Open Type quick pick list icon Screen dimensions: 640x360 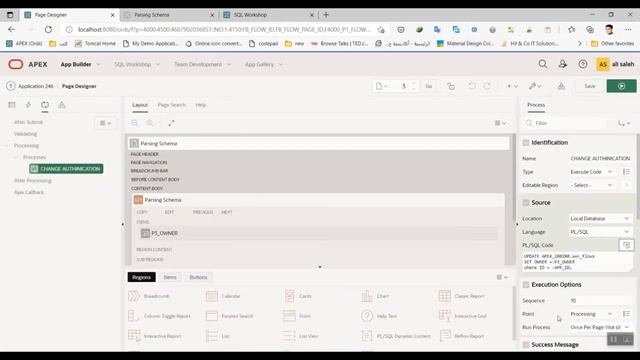[627, 172]
